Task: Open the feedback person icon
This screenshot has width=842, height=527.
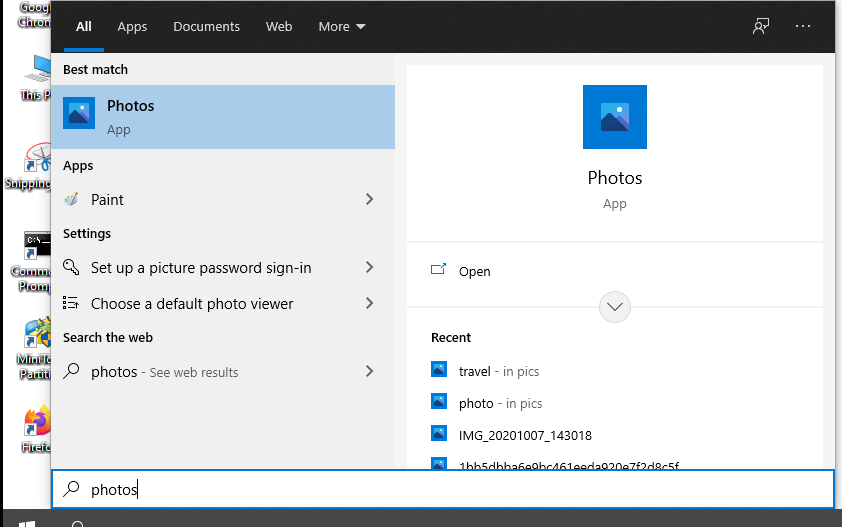Action: pyautogui.click(x=760, y=26)
